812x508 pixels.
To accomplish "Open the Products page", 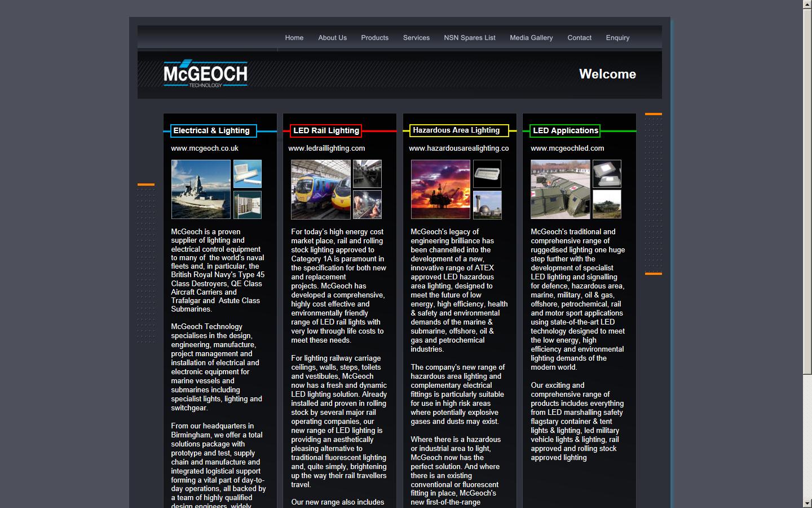I will pos(374,38).
